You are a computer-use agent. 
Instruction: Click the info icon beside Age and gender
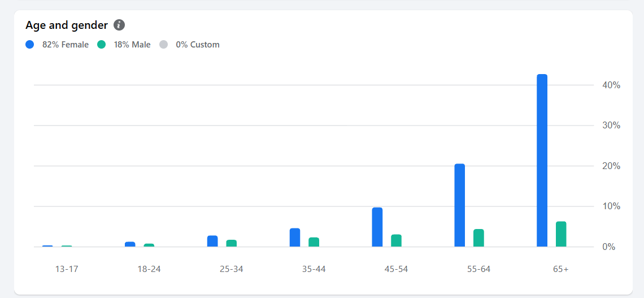point(119,25)
